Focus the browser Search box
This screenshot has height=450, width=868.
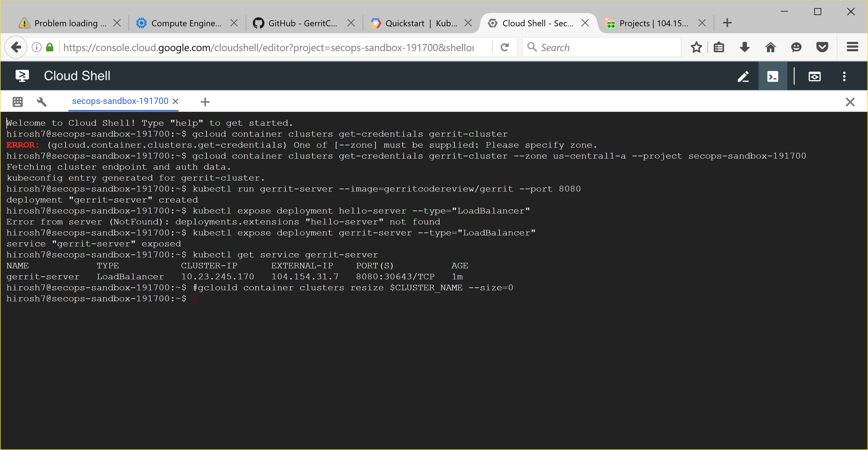601,47
